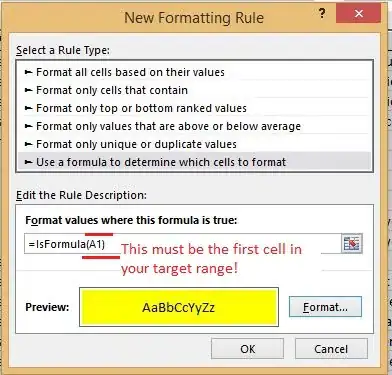Pick 'Format only values that are above or below average'
The image size is (392, 375).
[194, 126]
